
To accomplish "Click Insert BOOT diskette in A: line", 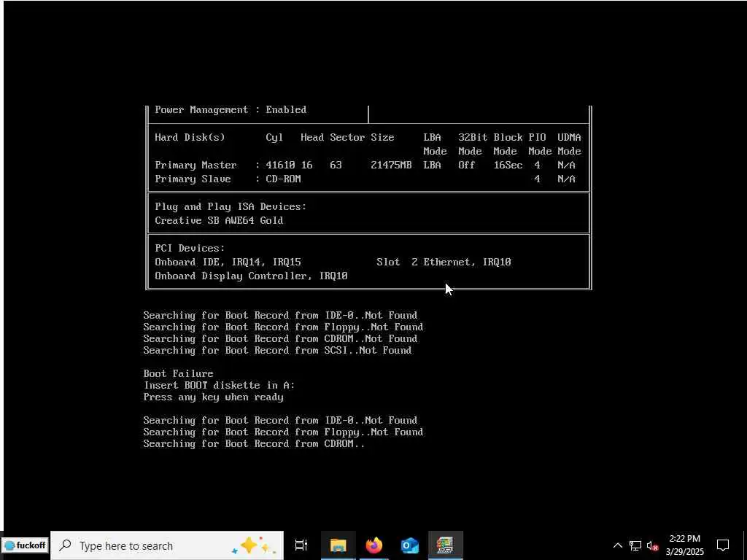I will point(219,385).
